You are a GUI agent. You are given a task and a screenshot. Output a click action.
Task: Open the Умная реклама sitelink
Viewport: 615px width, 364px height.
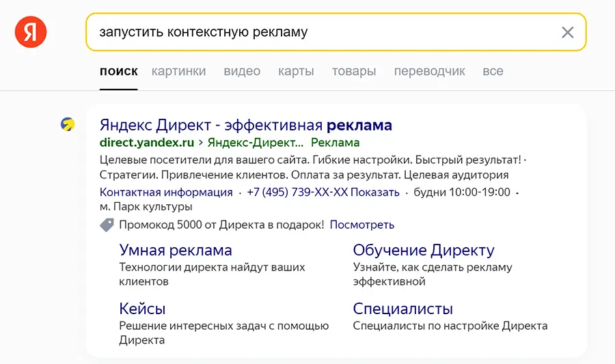pos(176,250)
